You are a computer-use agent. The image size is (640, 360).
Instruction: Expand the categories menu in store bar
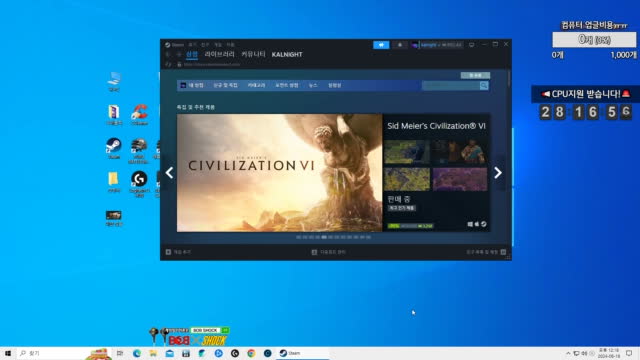pyautogui.click(x=256, y=85)
